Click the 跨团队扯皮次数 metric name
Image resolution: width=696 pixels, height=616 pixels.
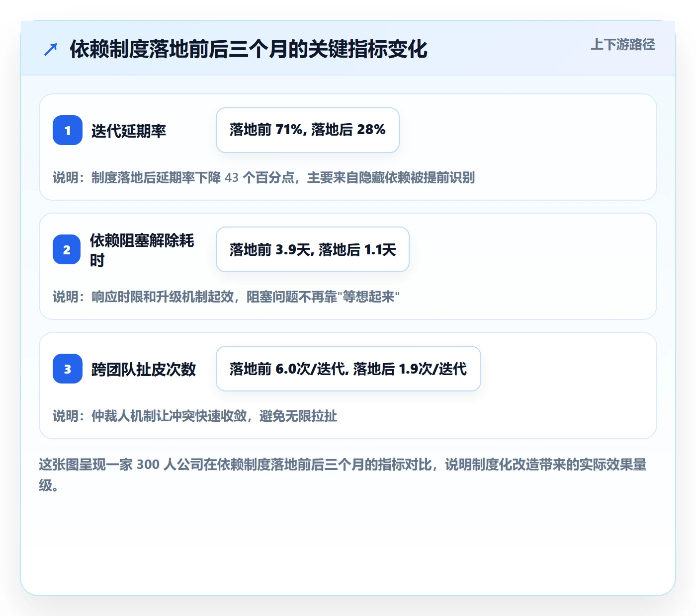(x=144, y=369)
